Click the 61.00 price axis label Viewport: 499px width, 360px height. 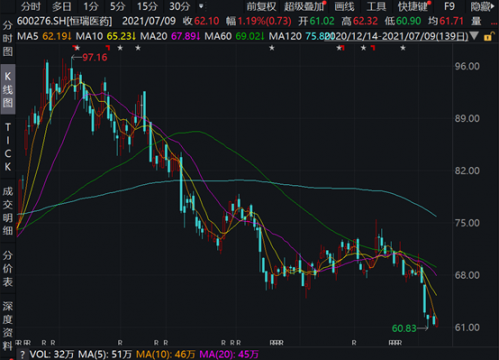click(x=467, y=328)
